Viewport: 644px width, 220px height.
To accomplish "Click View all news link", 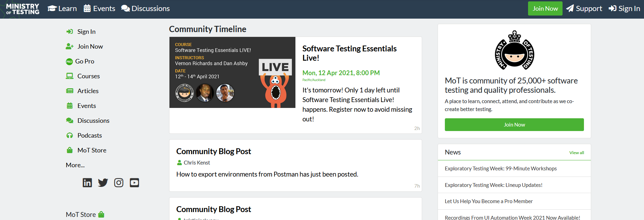I will click(x=576, y=153).
